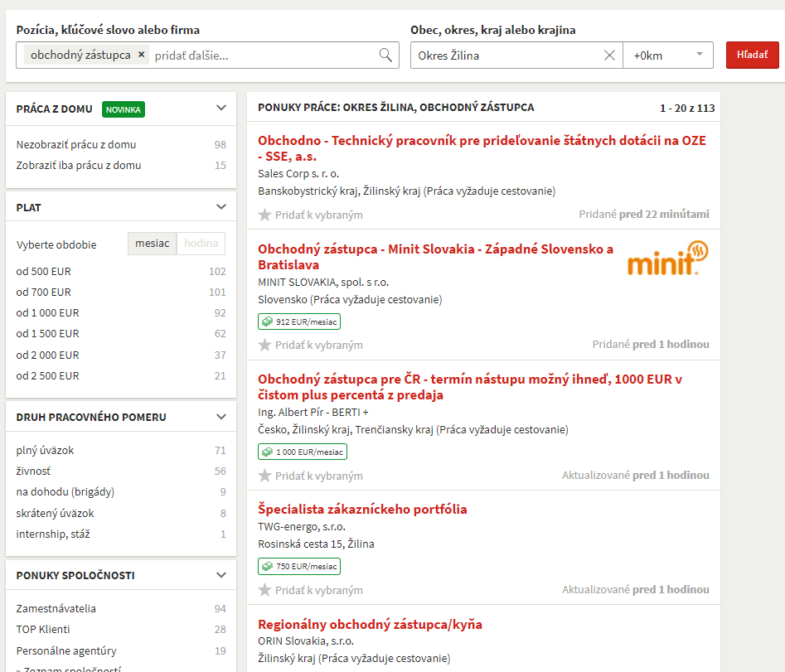Click the 1 000 EUR/mesiac salary badge
Screen dimensions: 785x672
click(303, 452)
